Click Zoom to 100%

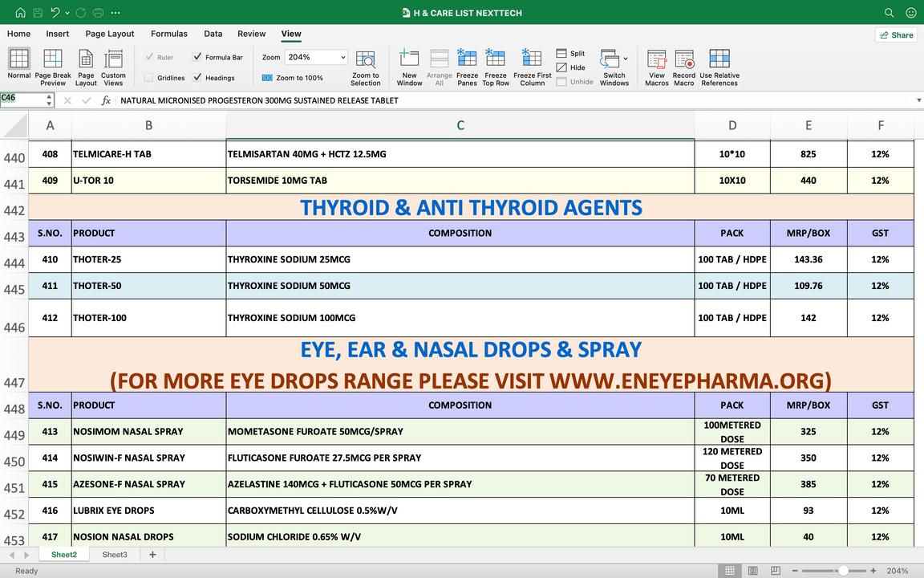pos(292,78)
